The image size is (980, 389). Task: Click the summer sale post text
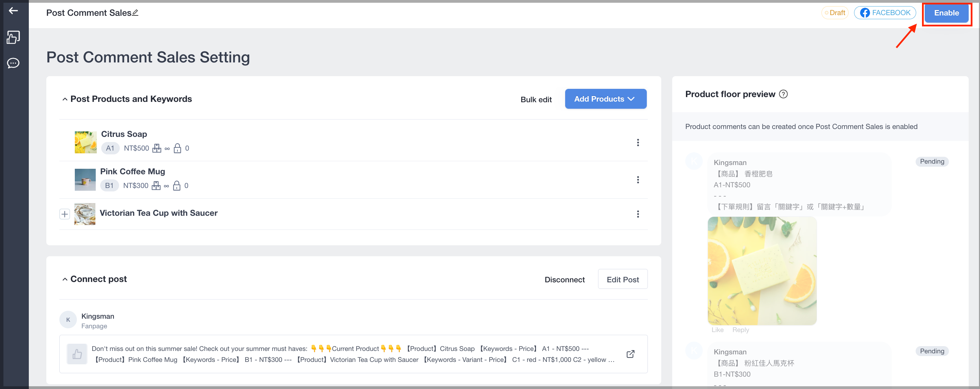pyautogui.click(x=353, y=354)
